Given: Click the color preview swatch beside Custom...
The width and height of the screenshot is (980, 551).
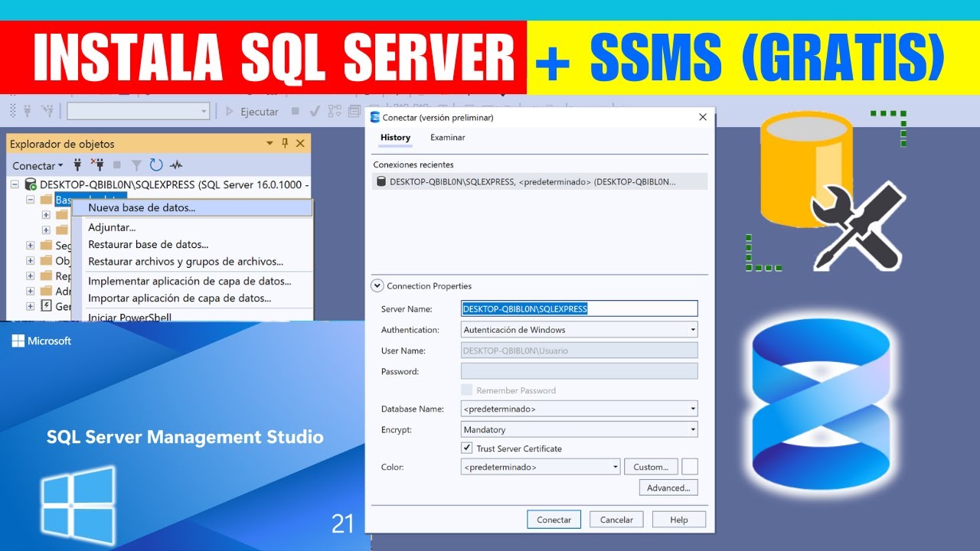Looking at the screenshot, I should (690, 467).
